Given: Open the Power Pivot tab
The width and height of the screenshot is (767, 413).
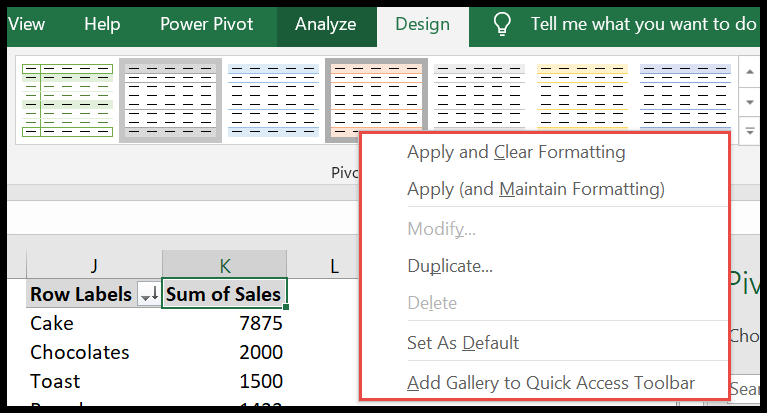Looking at the screenshot, I should click(206, 24).
